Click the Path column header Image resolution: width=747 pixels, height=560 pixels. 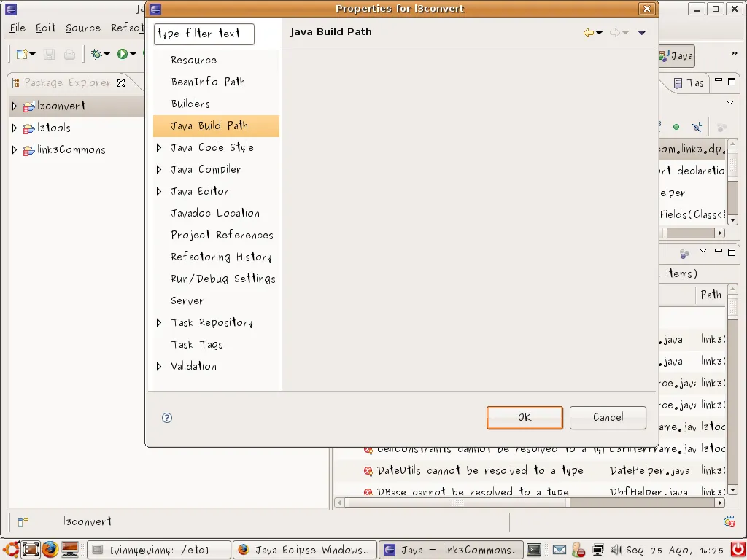point(711,295)
